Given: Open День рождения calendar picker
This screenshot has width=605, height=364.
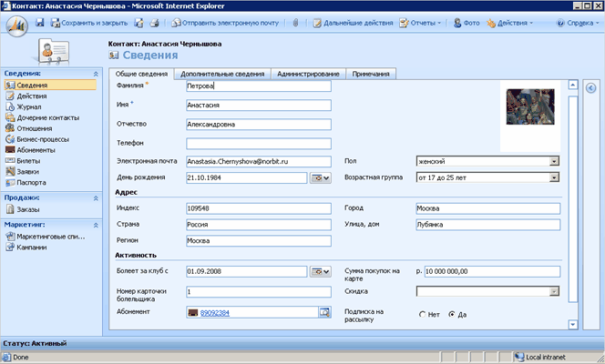Looking at the screenshot, I should tap(320, 177).
